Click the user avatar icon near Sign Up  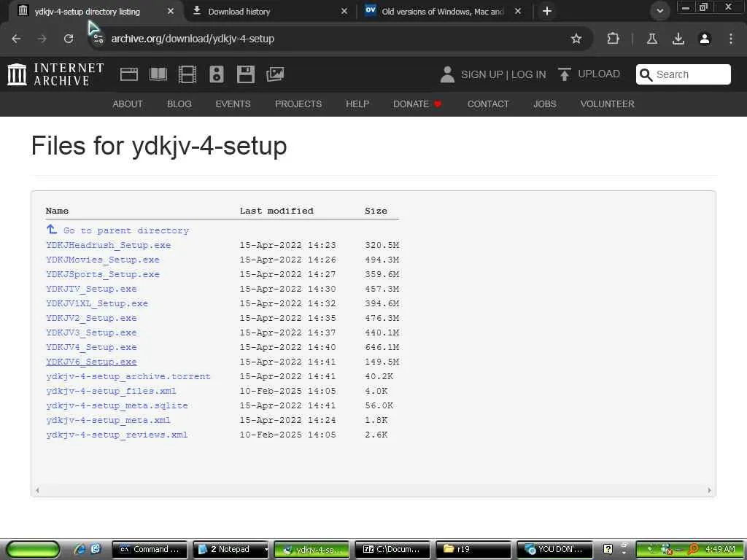point(447,74)
